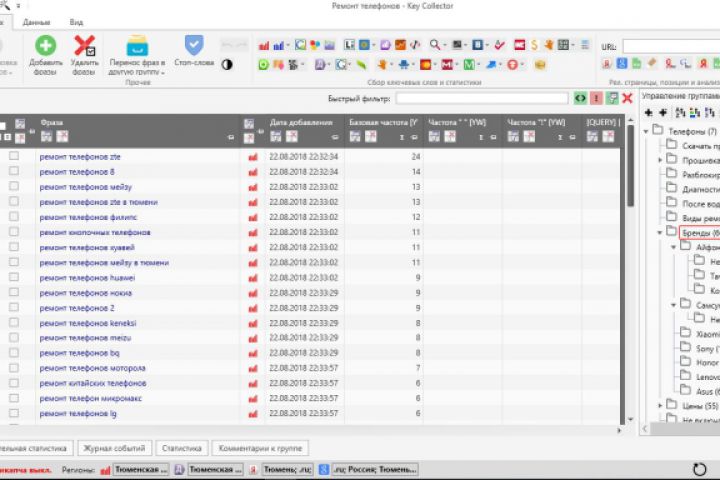Click the Добавить фразы button

pos(45,56)
